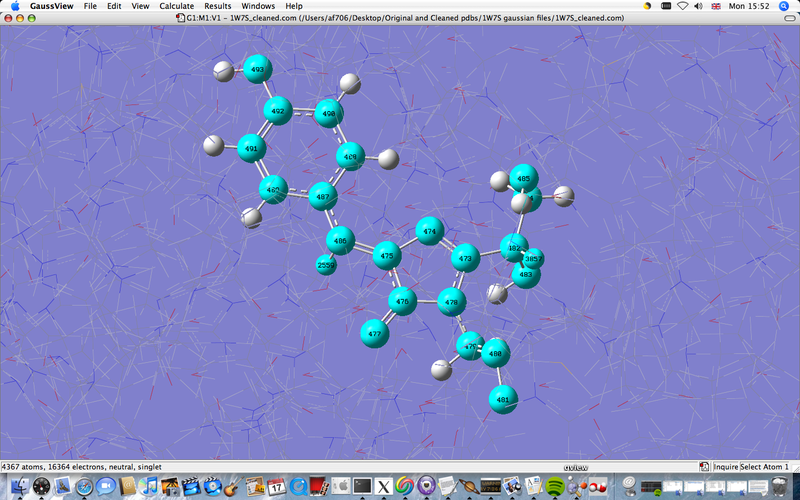This screenshot has width=800, height=500.
Task: Click the UK flag input menu
Action: [x=716, y=6]
